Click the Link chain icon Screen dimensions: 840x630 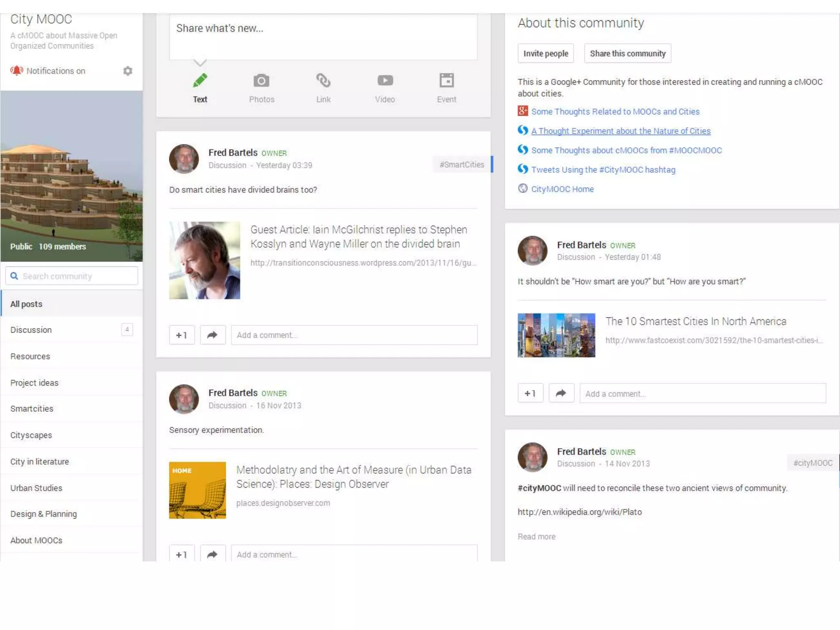point(323,81)
